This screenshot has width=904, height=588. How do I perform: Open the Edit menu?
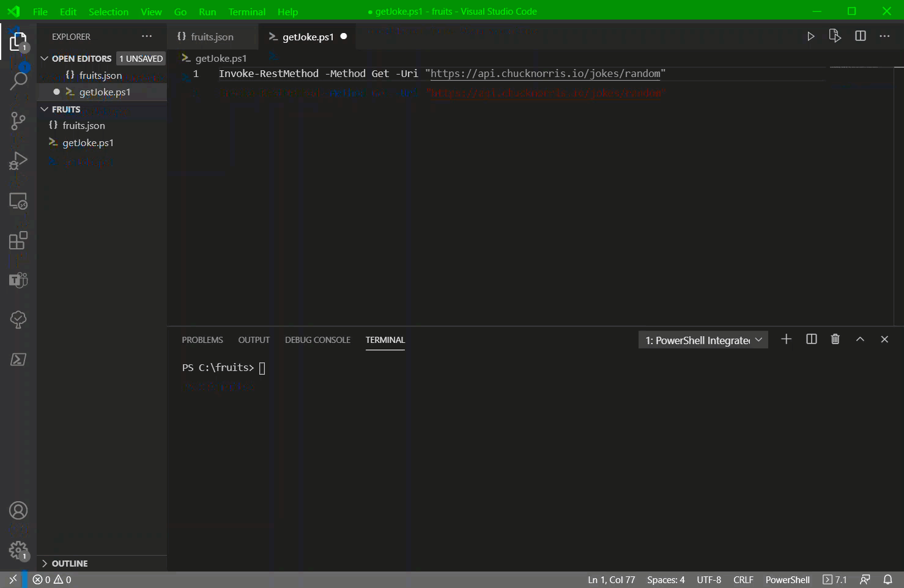[69, 12]
